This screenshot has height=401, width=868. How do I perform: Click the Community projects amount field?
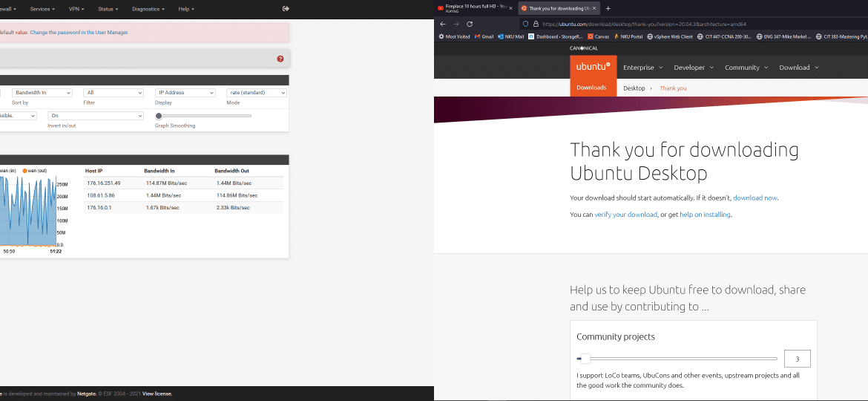[x=797, y=359]
